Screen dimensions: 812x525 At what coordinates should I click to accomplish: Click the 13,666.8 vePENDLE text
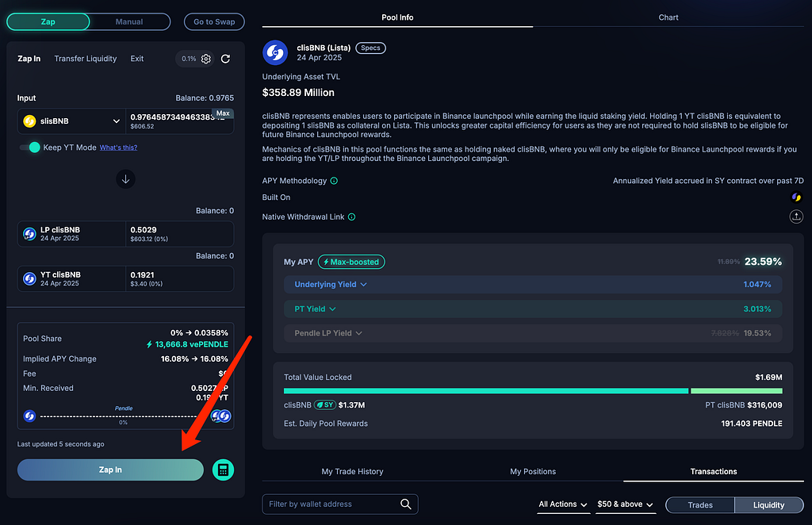192,344
